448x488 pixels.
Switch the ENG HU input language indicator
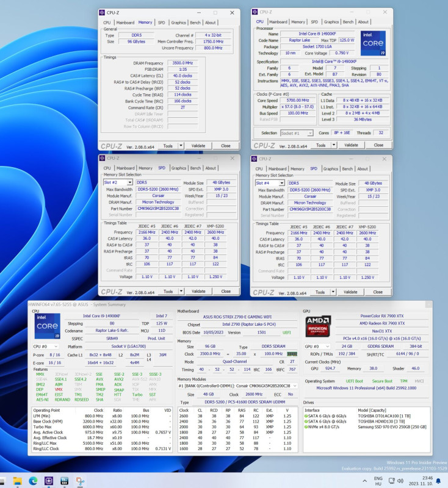click(378, 481)
